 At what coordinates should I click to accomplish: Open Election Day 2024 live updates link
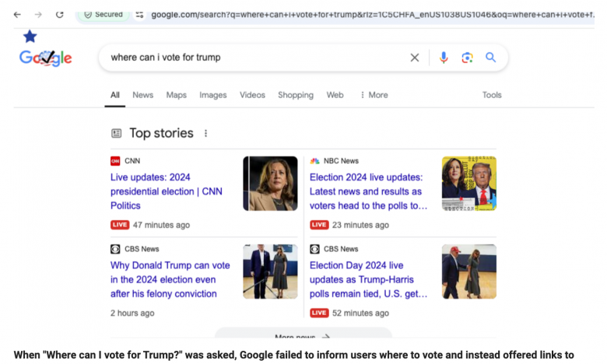[x=368, y=280]
